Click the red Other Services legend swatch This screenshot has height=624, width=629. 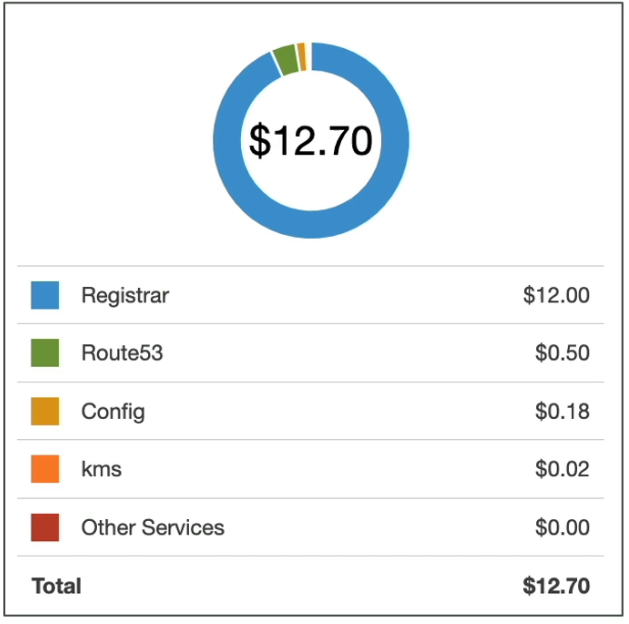(x=45, y=527)
